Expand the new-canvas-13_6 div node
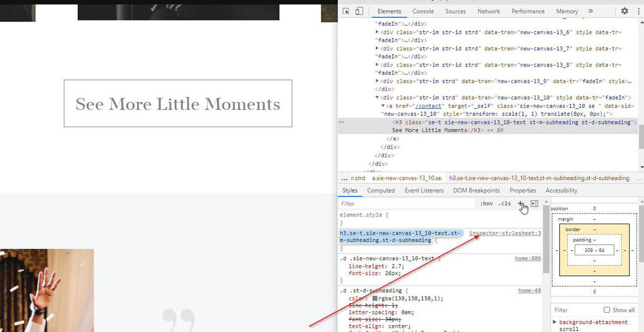644x332 pixels. 377,32
